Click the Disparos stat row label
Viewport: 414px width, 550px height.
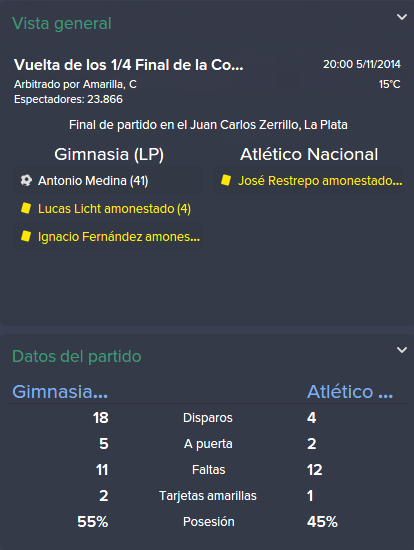208,418
